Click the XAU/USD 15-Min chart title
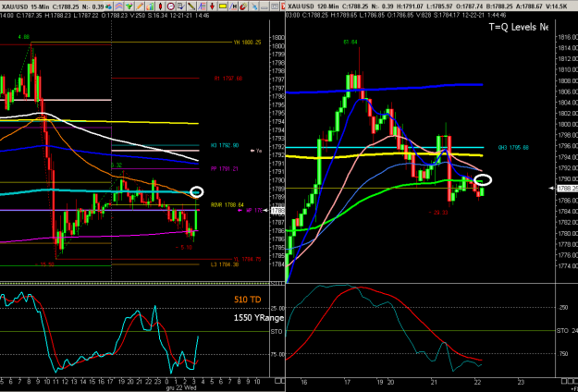The image size is (578, 392). 25,6
